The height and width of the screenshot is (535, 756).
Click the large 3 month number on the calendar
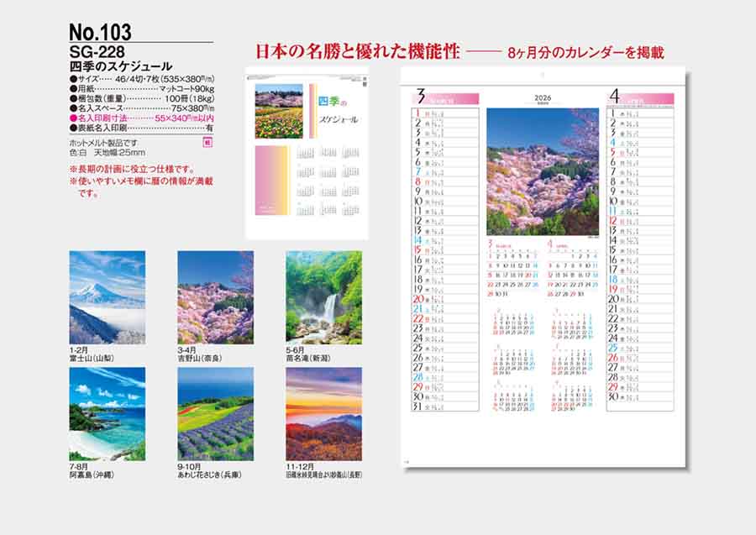[421, 97]
